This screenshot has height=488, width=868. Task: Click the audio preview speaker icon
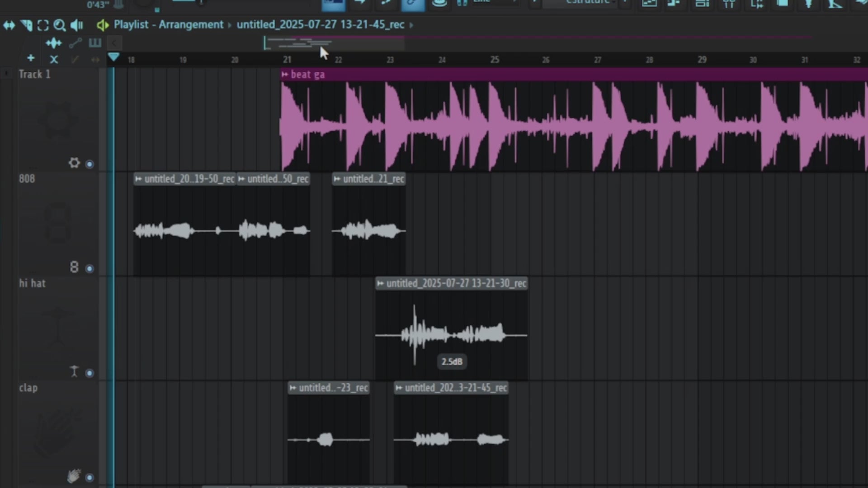coord(76,25)
